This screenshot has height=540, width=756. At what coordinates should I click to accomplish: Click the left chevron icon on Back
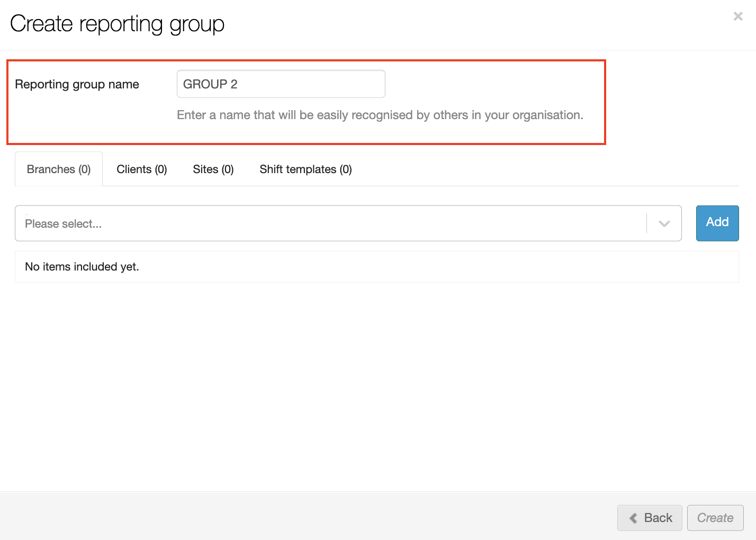click(x=633, y=518)
